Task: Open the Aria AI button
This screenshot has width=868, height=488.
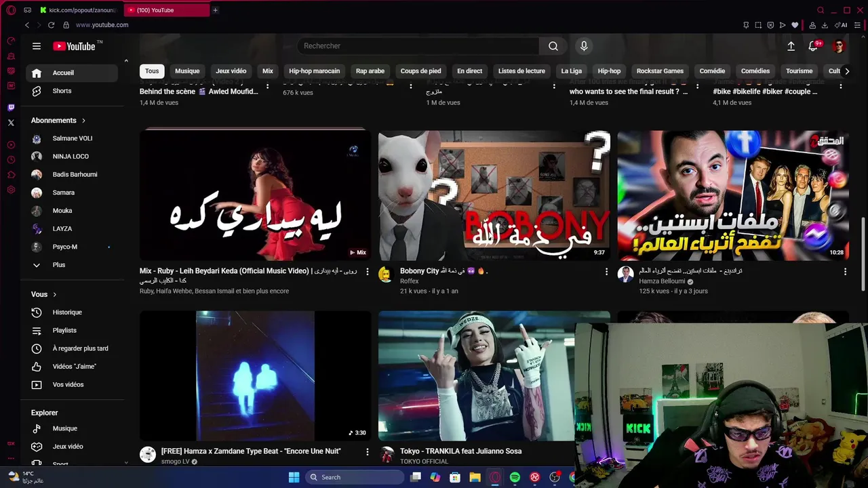Action: click(842, 25)
